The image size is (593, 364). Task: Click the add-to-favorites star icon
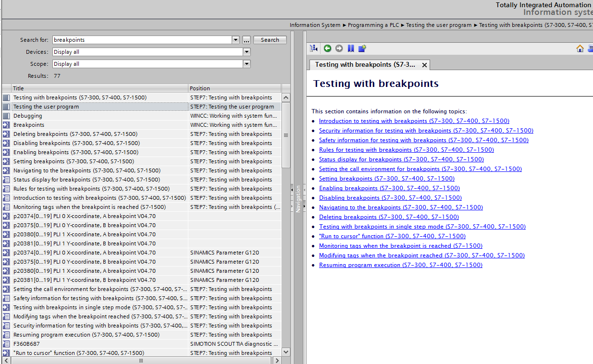click(x=362, y=48)
